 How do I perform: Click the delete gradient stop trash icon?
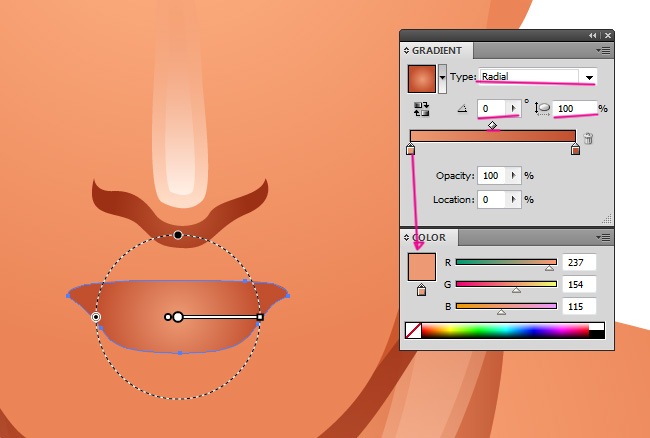[588, 138]
